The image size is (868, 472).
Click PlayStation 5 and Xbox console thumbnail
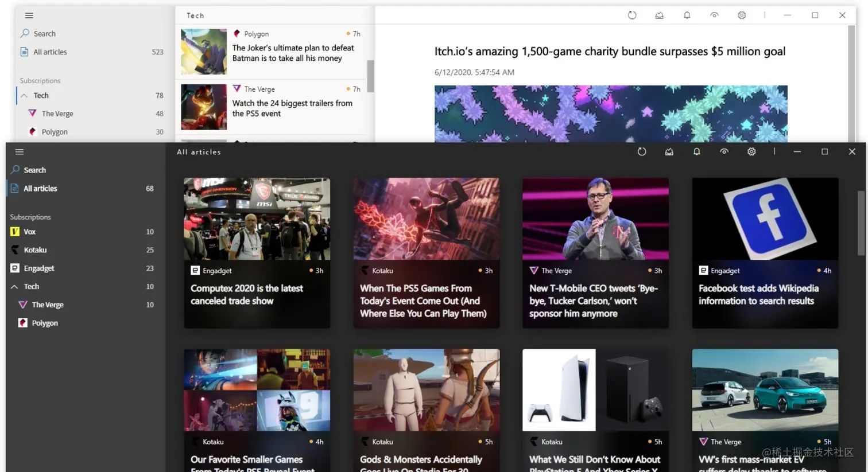click(x=595, y=390)
